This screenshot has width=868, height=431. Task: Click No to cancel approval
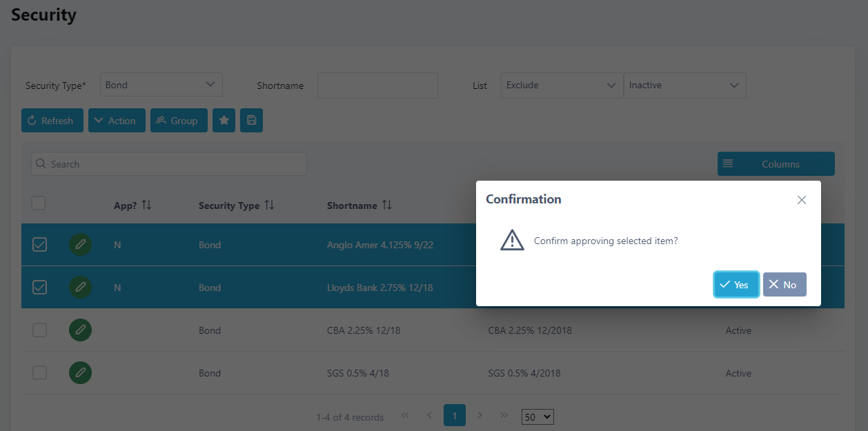(x=784, y=285)
